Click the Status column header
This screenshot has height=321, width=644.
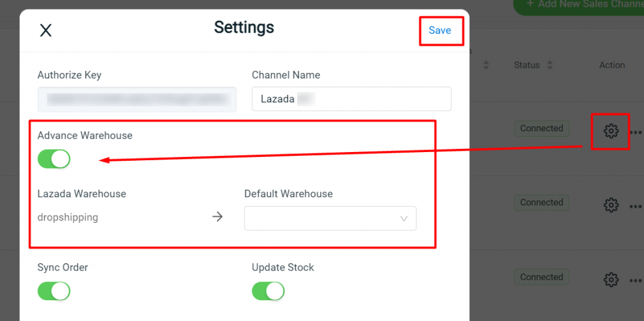pos(526,65)
